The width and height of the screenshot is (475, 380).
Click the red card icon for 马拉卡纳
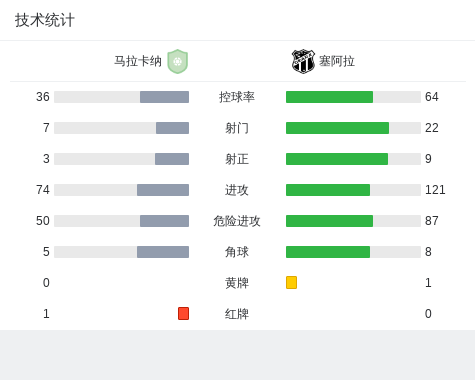pyautogui.click(x=183, y=313)
